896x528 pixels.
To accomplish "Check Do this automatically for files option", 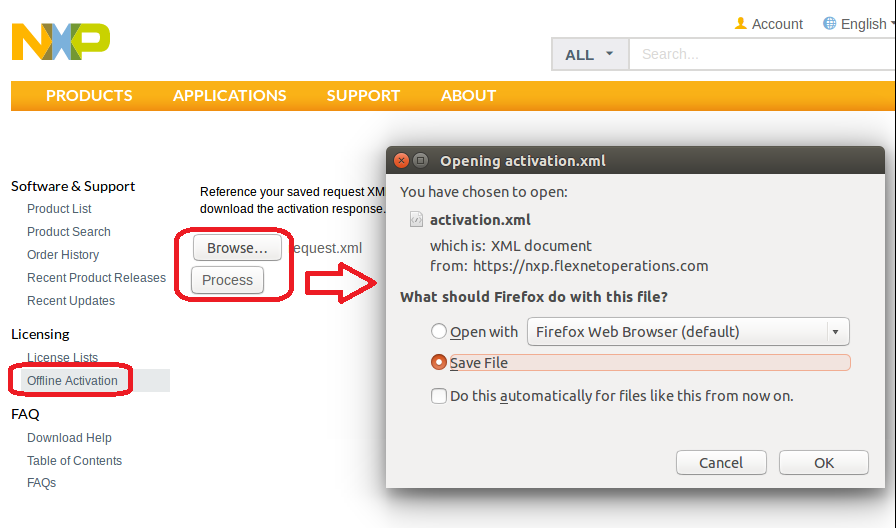I will [x=438, y=396].
